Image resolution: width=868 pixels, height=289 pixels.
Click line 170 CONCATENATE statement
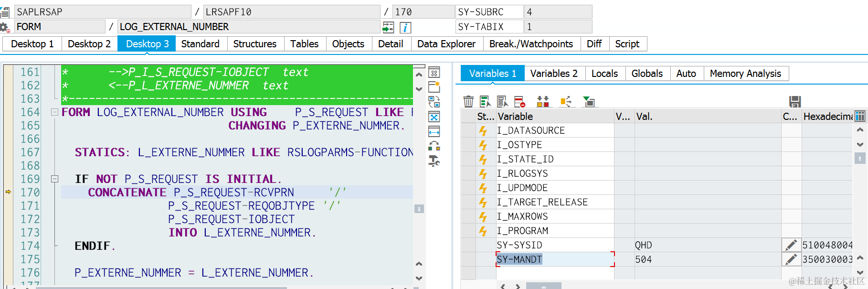[237, 193]
